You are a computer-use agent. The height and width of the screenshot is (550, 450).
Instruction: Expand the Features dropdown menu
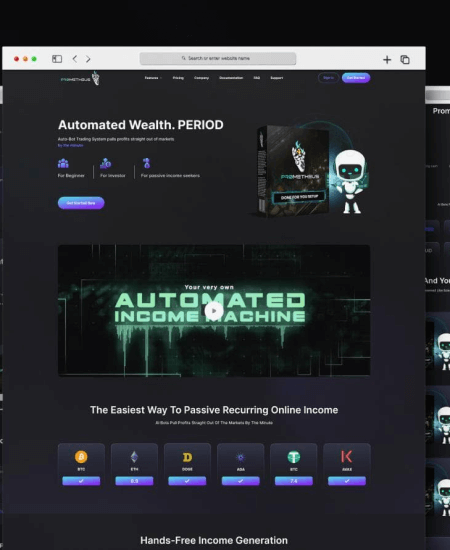153,78
